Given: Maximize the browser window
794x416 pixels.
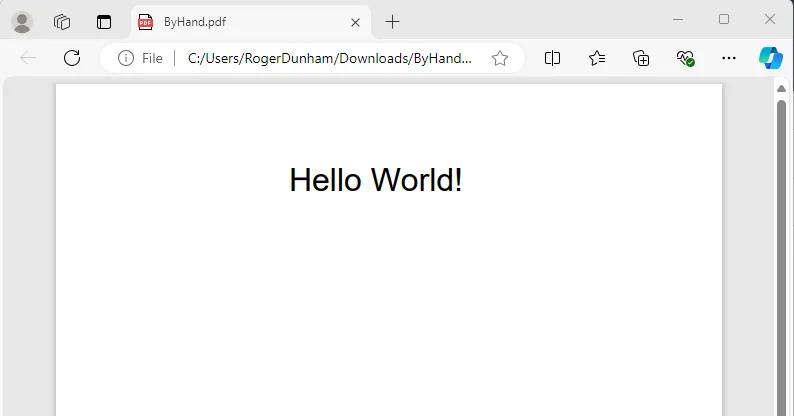Looking at the screenshot, I should click(x=724, y=19).
